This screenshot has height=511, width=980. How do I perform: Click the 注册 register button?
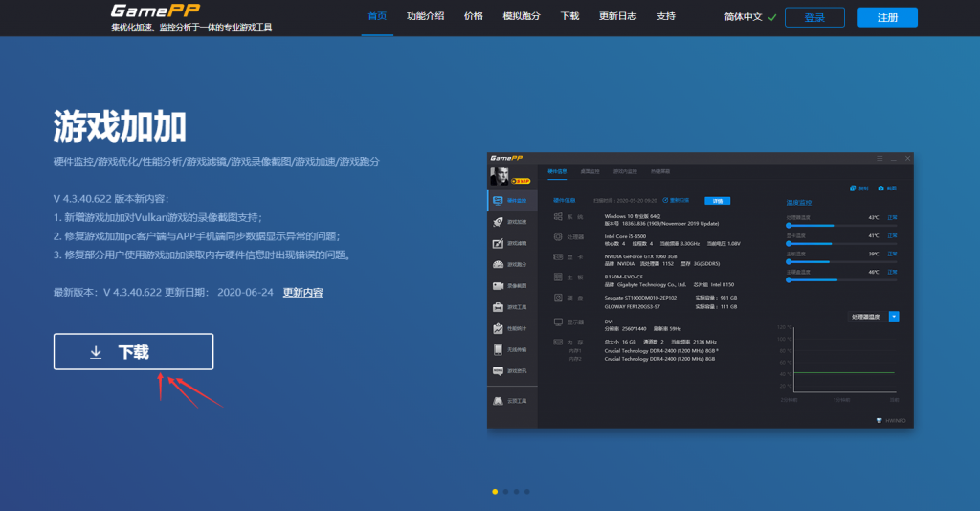tap(887, 17)
